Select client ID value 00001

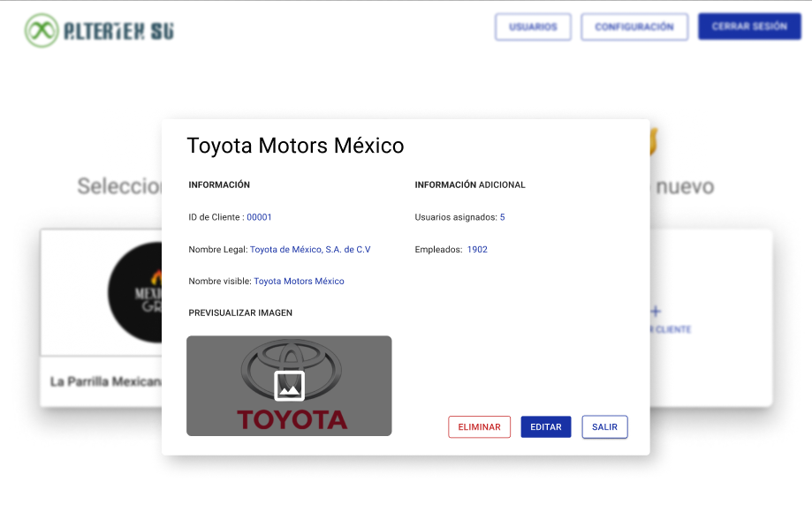pyautogui.click(x=259, y=217)
